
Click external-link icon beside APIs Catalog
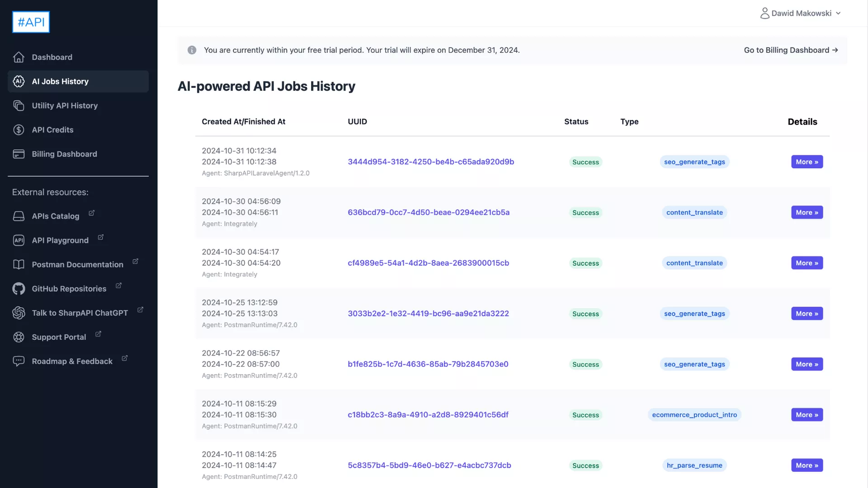coord(92,213)
